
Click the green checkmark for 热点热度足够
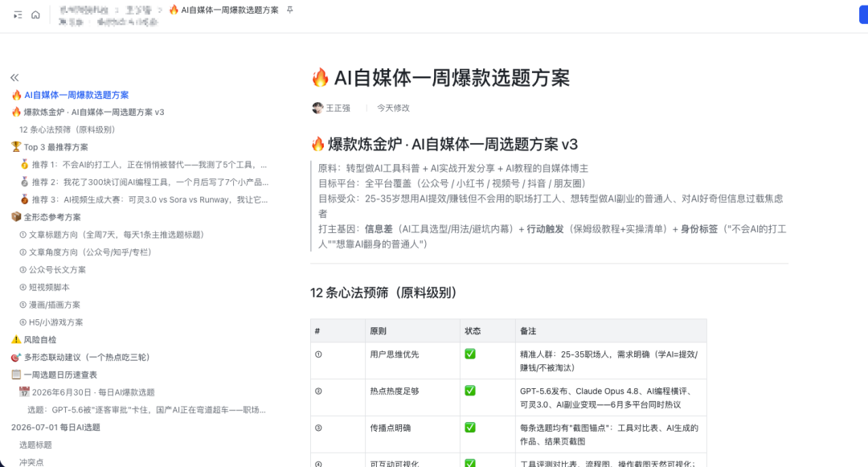tap(470, 391)
